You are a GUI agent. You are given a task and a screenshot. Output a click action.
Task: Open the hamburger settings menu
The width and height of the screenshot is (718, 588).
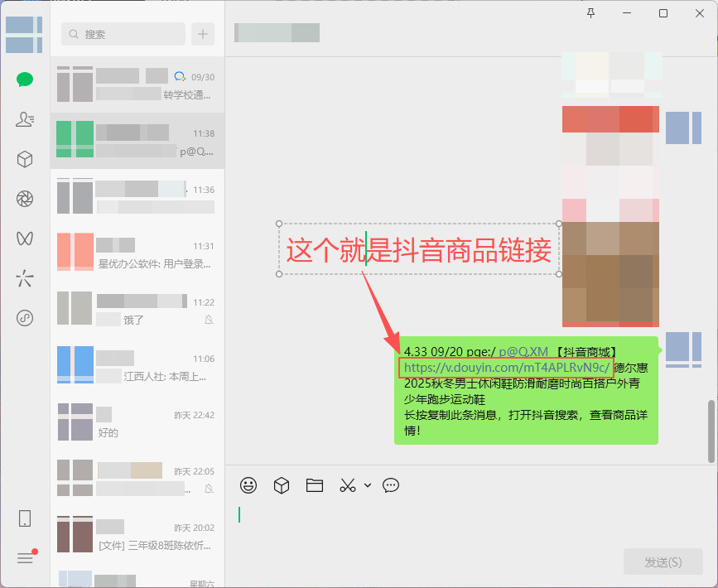pyautogui.click(x=26, y=558)
